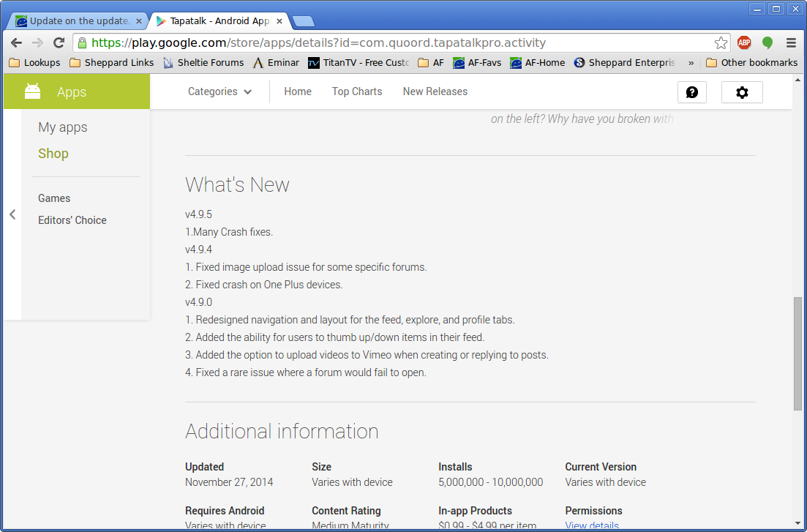Click the 'Redesigned navigation and layout' line
This screenshot has width=807, height=532.
(350, 320)
